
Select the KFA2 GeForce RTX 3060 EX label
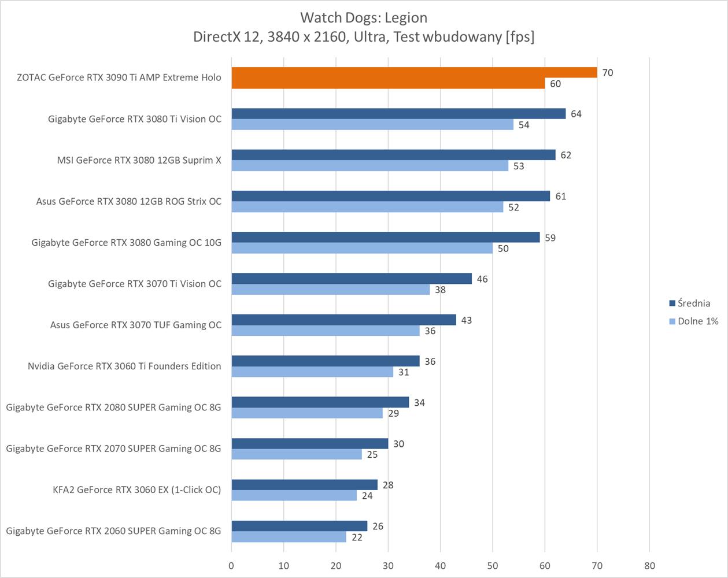pyautogui.click(x=136, y=490)
